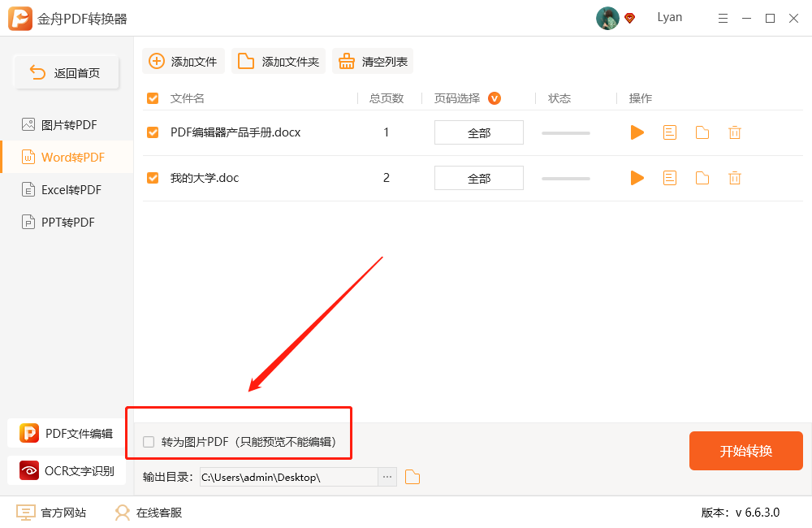
Task: Open 官方网站 link
Action: click(x=51, y=513)
